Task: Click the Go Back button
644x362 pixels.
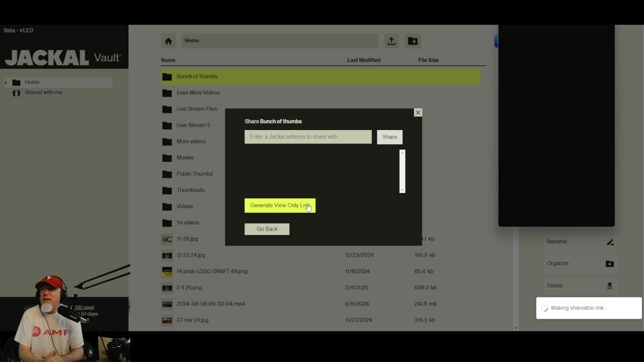Action: pyautogui.click(x=267, y=229)
